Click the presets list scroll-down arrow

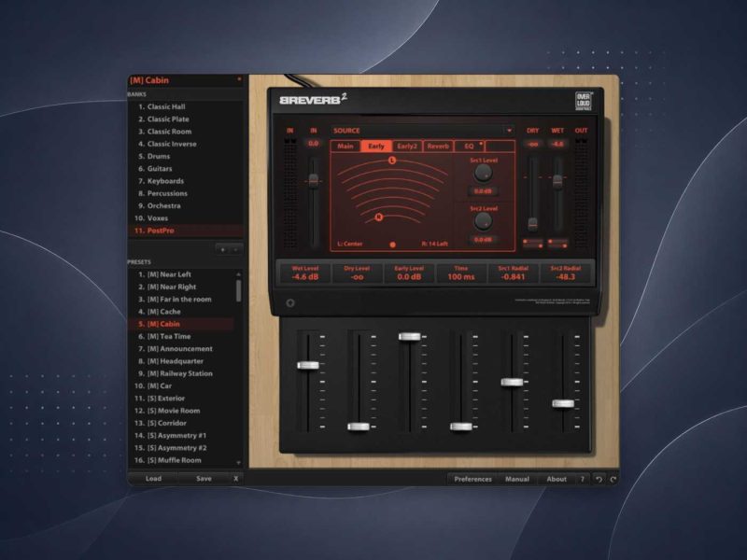point(239,462)
